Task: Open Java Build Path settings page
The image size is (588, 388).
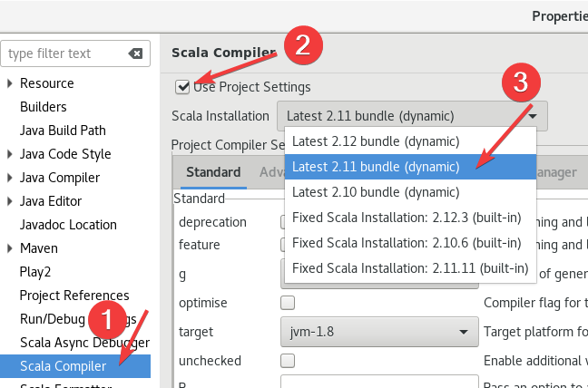Action: pos(63,131)
